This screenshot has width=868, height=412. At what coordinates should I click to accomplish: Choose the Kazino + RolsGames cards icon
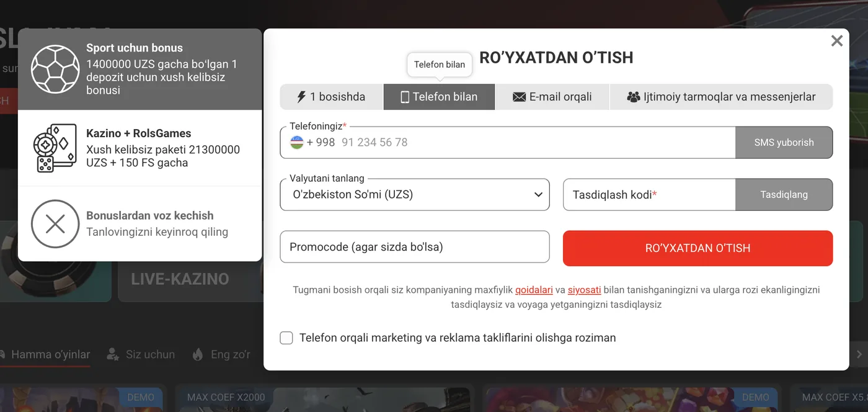click(55, 148)
